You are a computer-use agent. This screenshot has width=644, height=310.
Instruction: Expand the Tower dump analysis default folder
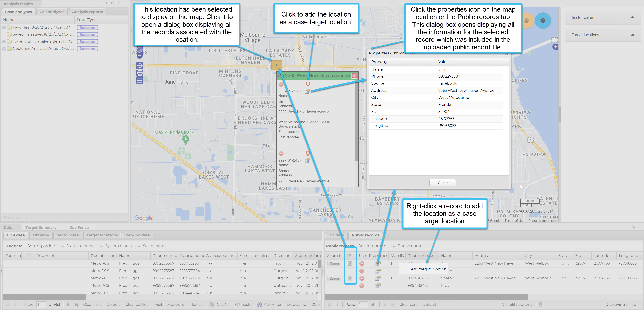click(4, 42)
